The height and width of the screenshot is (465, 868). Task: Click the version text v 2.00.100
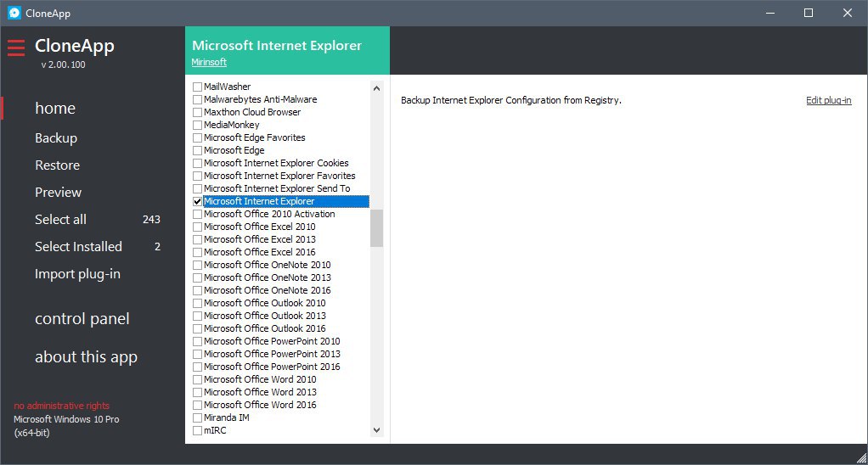click(x=63, y=64)
